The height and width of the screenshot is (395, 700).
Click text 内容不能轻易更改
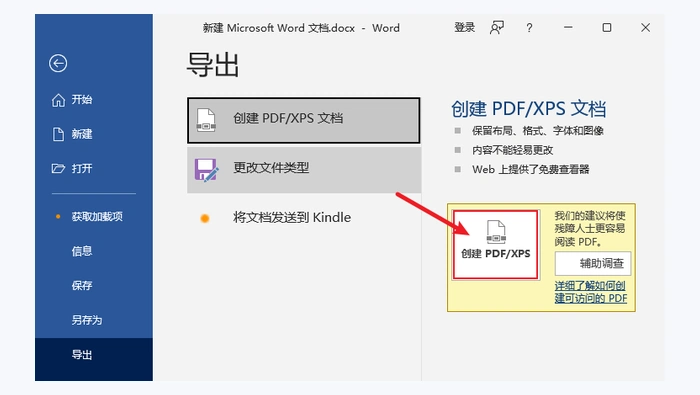click(x=512, y=150)
